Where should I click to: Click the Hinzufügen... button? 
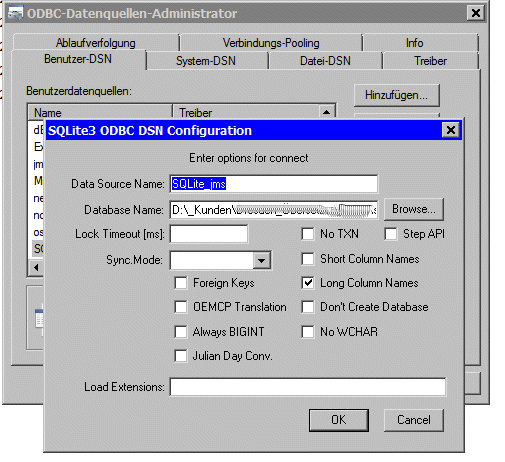coord(396,95)
